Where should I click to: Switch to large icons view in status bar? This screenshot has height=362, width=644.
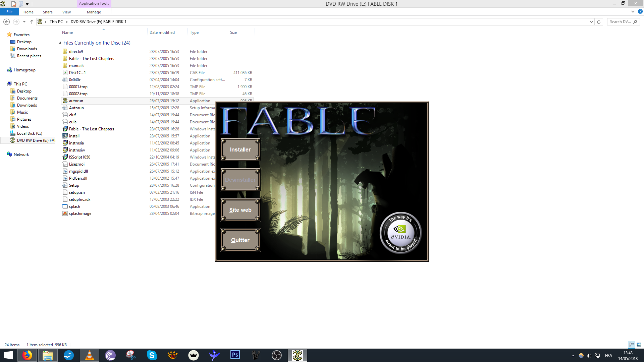coord(639,345)
